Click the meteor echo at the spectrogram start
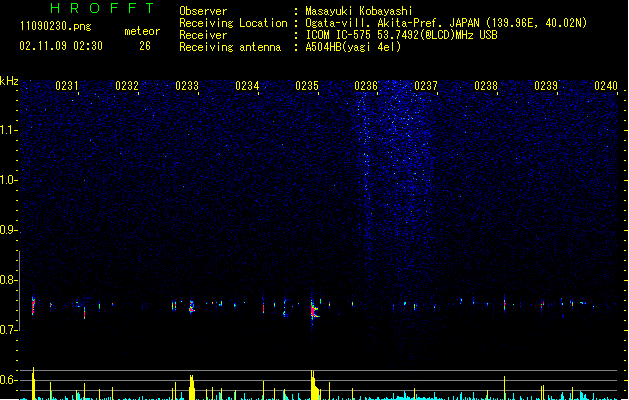The image size is (629, 400). (33, 305)
